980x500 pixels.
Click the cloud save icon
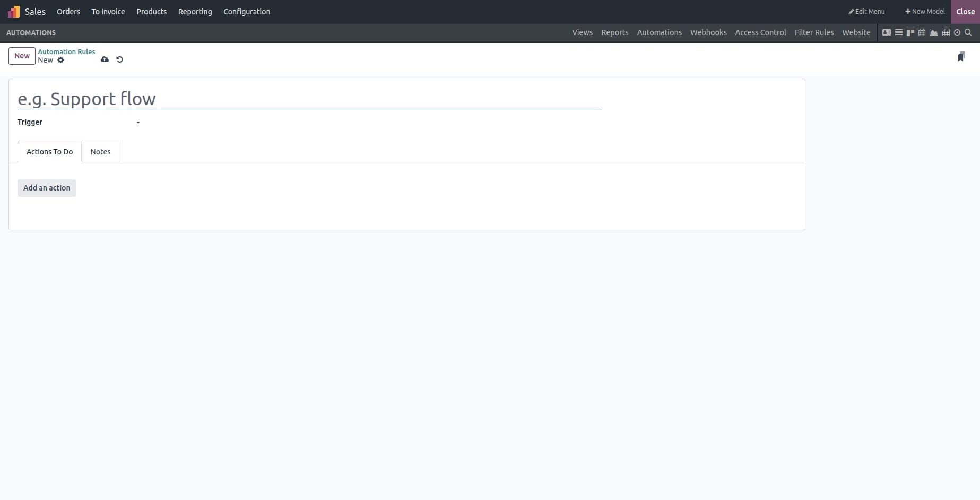[105, 59]
